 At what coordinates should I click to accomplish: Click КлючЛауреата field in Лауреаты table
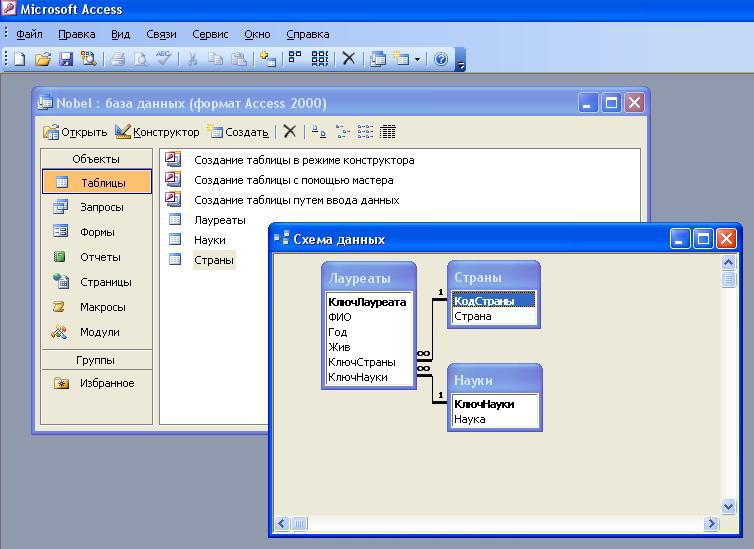pyautogui.click(x=367, y=302)
